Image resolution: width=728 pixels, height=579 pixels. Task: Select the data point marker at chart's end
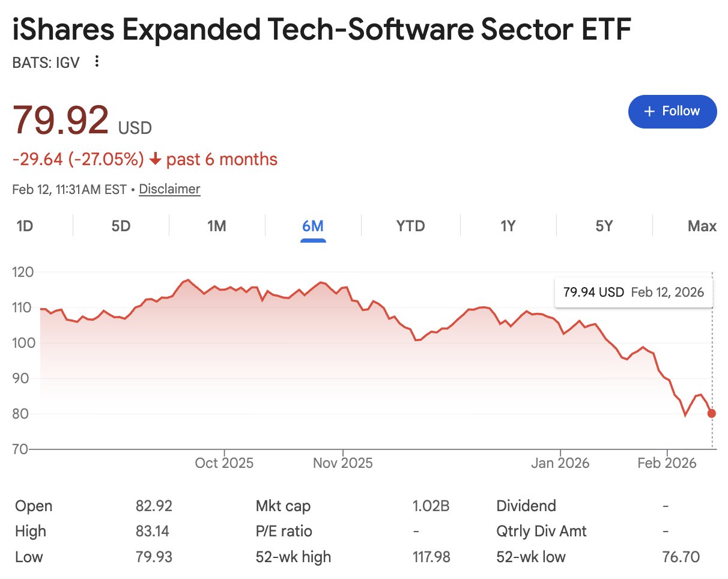tap(711, 413)
